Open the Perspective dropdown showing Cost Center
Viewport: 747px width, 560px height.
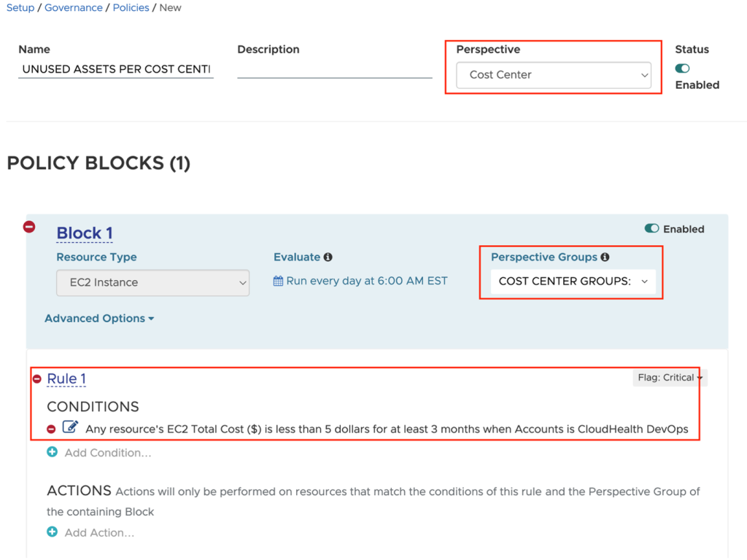point(554,75)
